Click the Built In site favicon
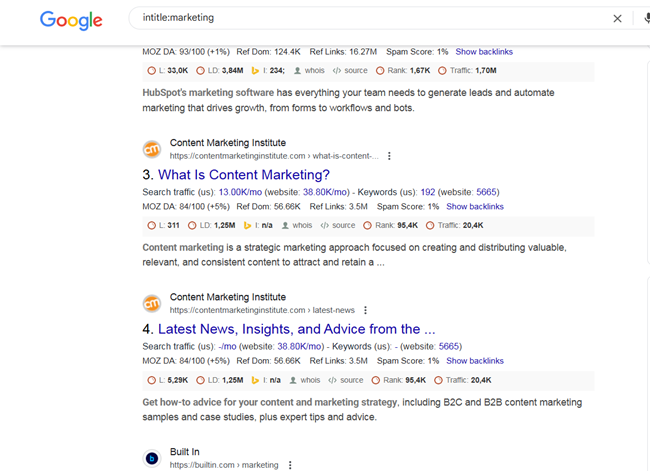This screenshot has height=471, width=650. (152, 458)
